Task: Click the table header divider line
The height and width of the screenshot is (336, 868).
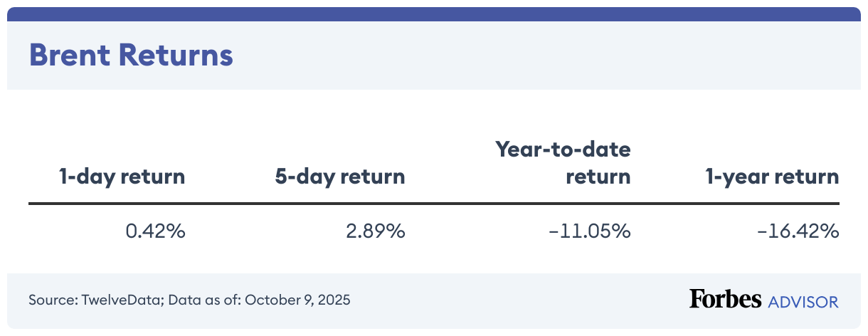Action: pos(434,204)
